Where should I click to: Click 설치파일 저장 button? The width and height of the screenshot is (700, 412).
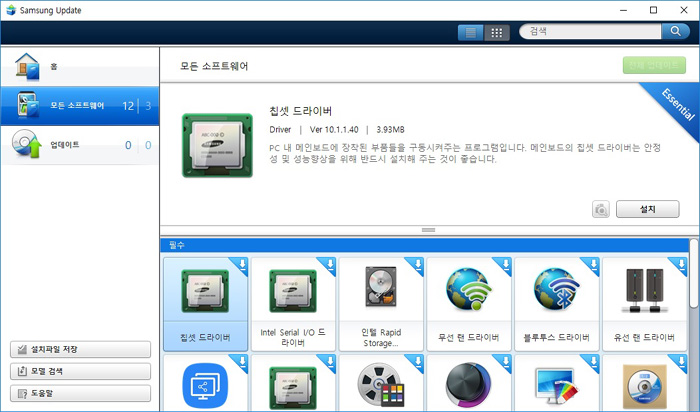[80, 350]
